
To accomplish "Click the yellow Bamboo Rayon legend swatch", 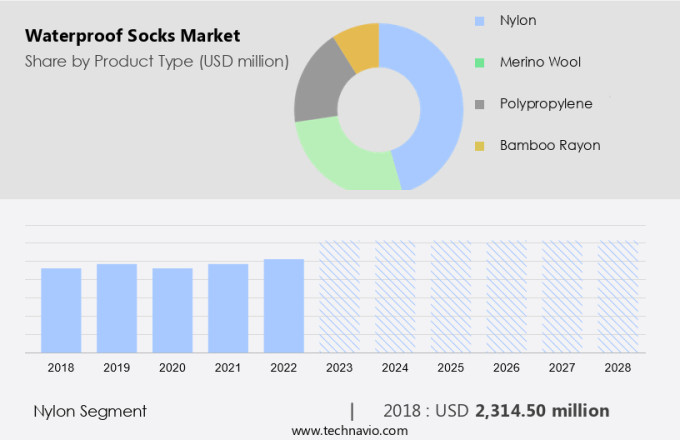I will (480, 146).
